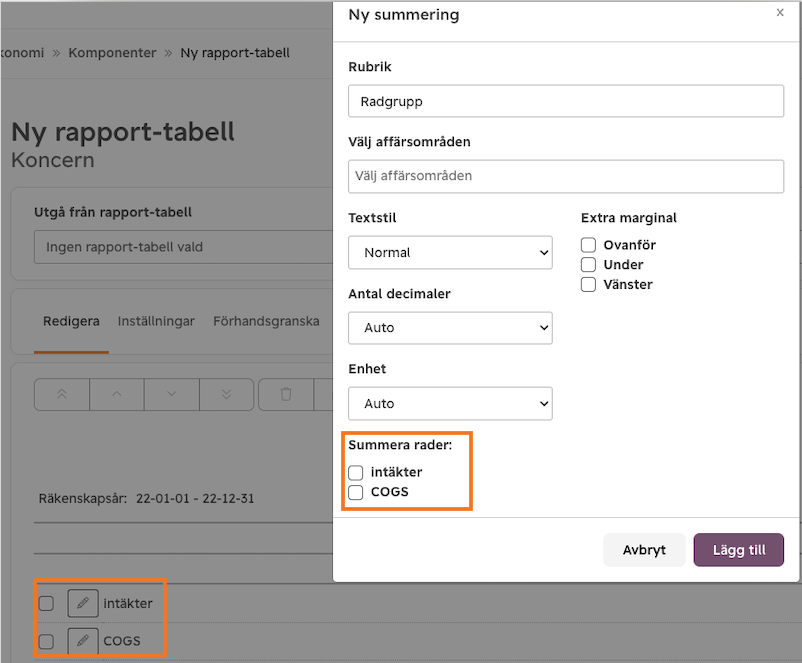Check COGS under Summera rader
Image resolution: width=802 pixels, height=663 pixels.
click(355, 492)
